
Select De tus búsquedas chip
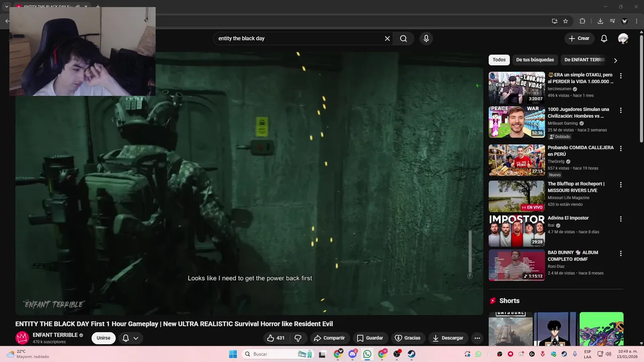535,60
